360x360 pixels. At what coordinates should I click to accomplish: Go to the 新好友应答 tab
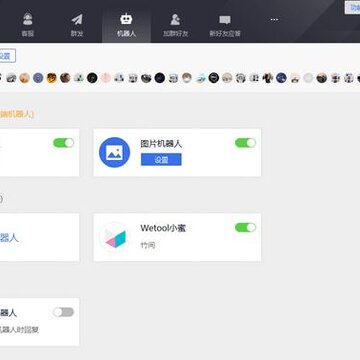225,24
